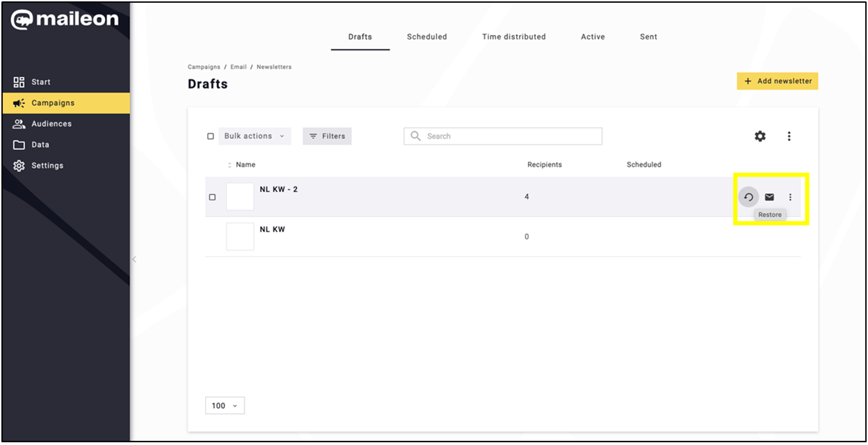Click the NL KW newsletter thumbnail
The height and width of the screenshot is (445, 868).
click(x=240, y=236)
